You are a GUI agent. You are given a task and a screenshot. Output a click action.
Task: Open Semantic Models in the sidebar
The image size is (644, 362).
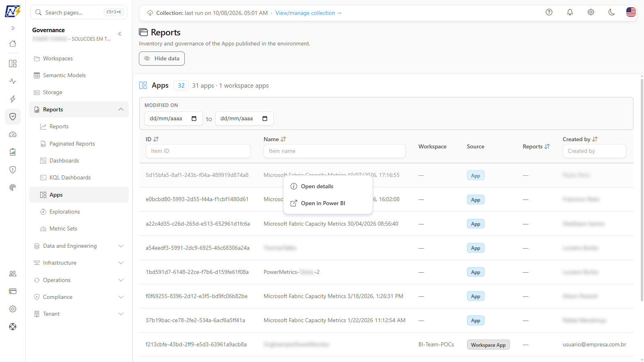(79, 76)
